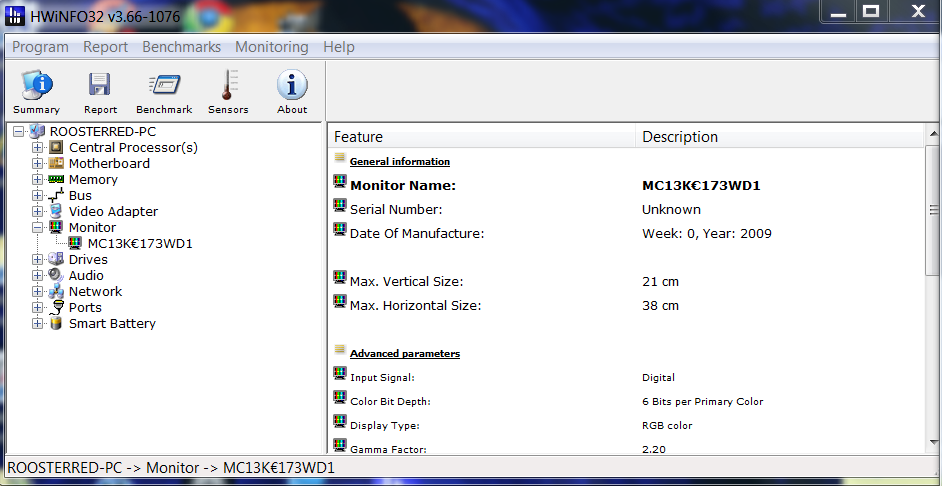942x486 pixels.
Task: Click the 'Week: 0, Year: 2009' value
Action: [x=706, y=234]
